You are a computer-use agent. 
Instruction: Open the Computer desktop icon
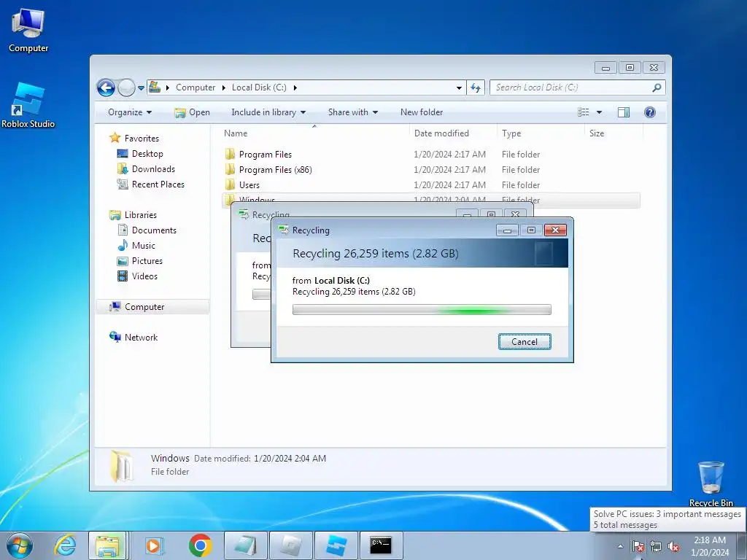coord(28,29)
